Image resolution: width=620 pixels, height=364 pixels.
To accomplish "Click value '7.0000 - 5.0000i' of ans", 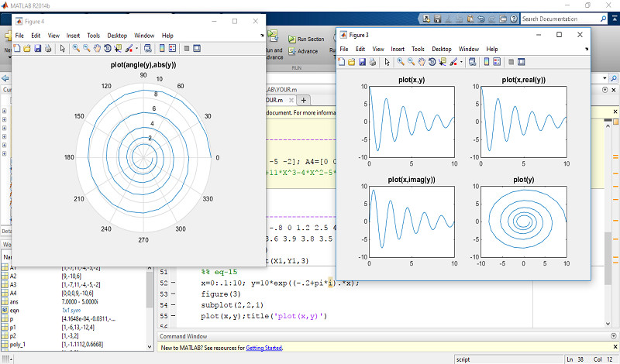I will 80,301.
